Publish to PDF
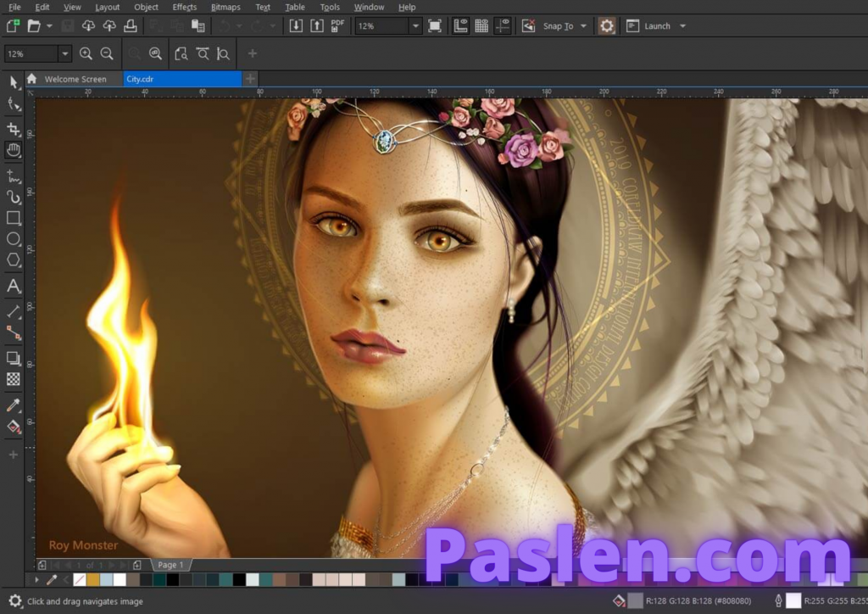Screen dimensions: 868x614 pos(337,25)
